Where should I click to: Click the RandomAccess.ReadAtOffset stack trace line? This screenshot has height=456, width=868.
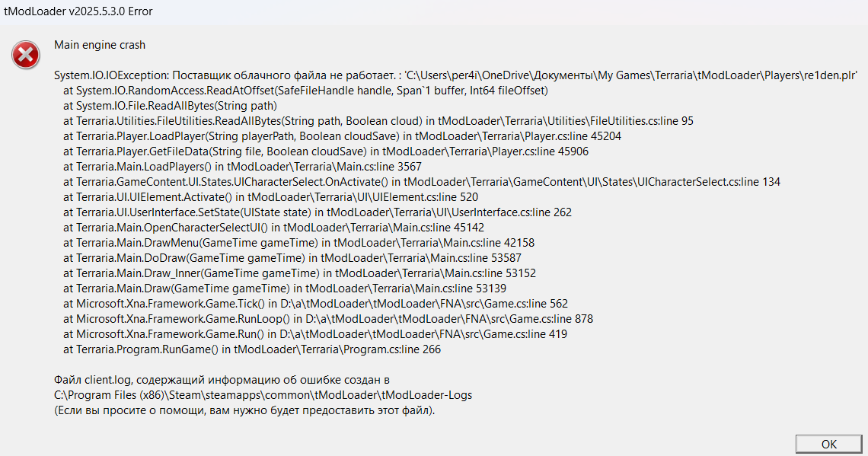pyautogui.click(x=306, y=91)
